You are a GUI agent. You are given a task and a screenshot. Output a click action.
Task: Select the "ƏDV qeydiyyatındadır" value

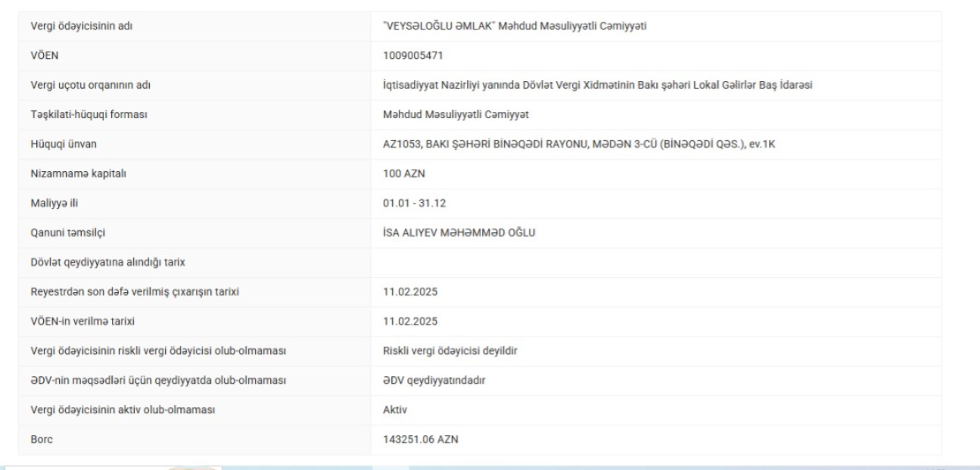tap(434, 381)
